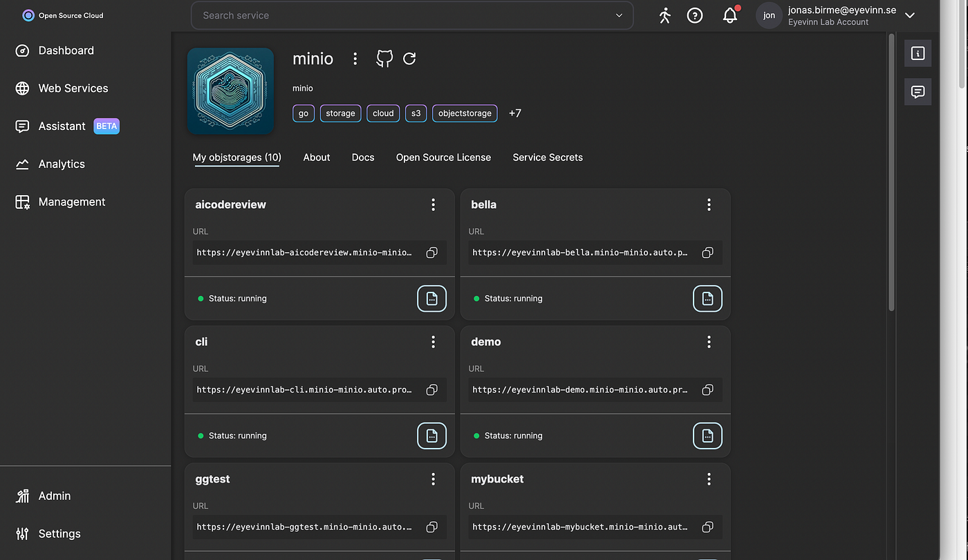968x560 pixels.
Task: Open bella instance options menu
Action: click(x=709, y=205)
